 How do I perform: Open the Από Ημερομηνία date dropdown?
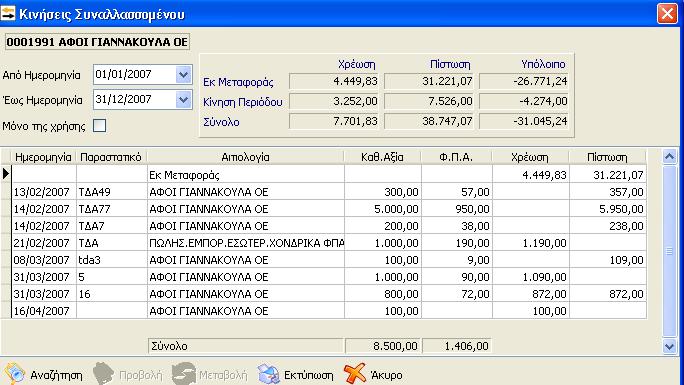tap(184, 75)
